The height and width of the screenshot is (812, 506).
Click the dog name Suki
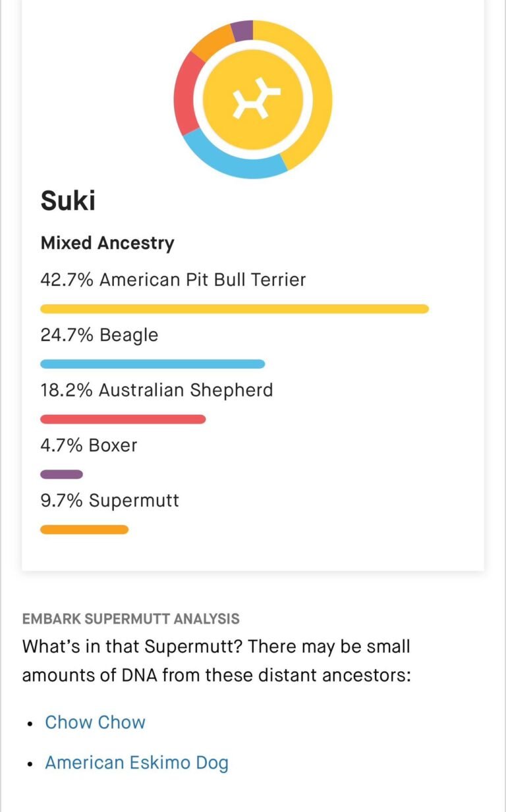click(x=68, y=200)
